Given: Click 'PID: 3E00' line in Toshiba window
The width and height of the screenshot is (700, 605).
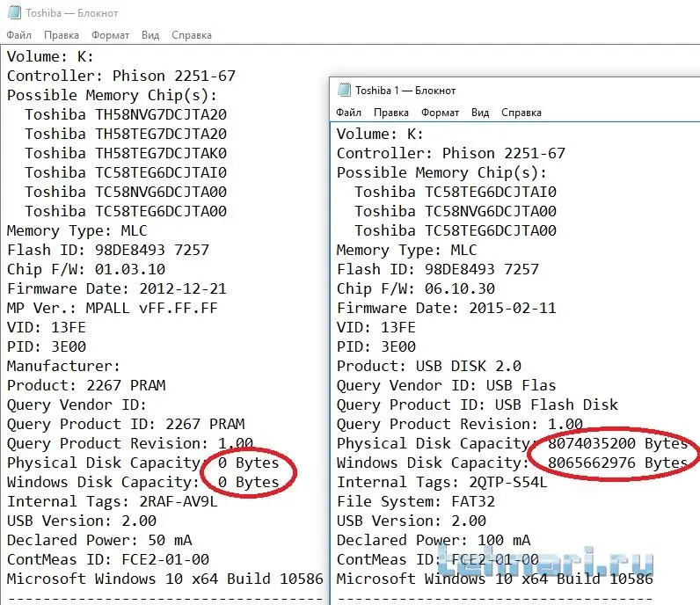Looking at the screenshot, I should [x=47, y=347].
